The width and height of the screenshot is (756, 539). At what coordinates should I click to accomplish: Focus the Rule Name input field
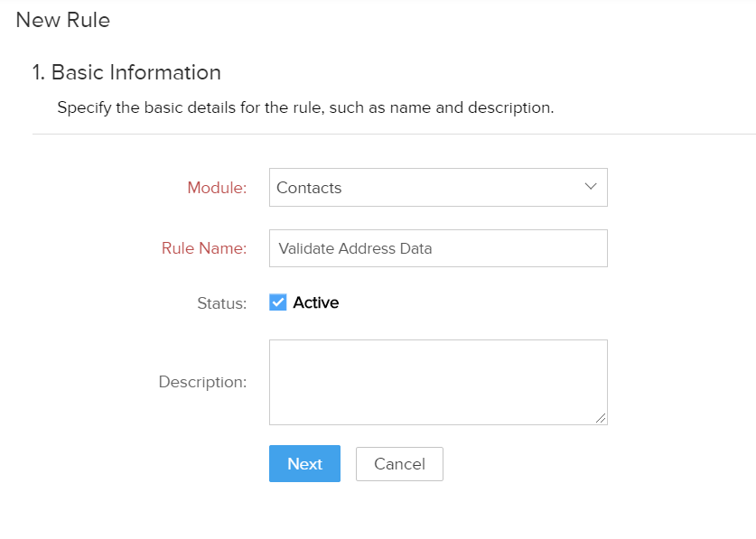tap(438, 248)
